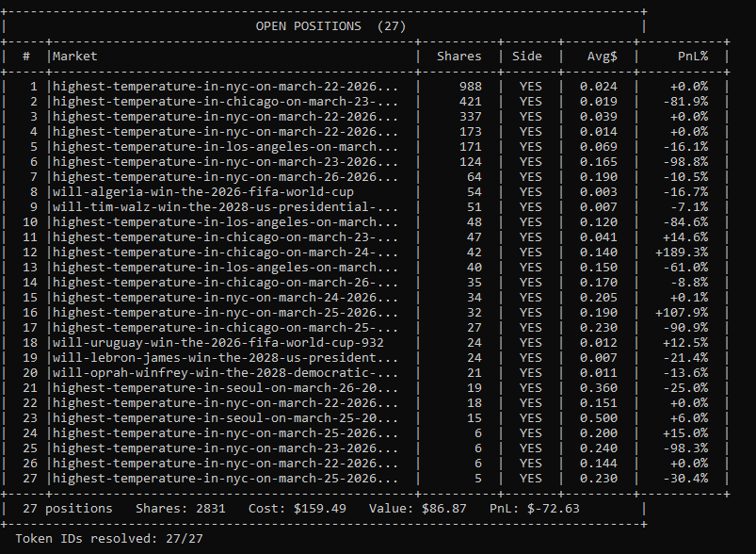This screenshot has height=554, width=756.
Task: Click the -98.3% PnL value
Action: pyautogui.click(x=685, y=448)
